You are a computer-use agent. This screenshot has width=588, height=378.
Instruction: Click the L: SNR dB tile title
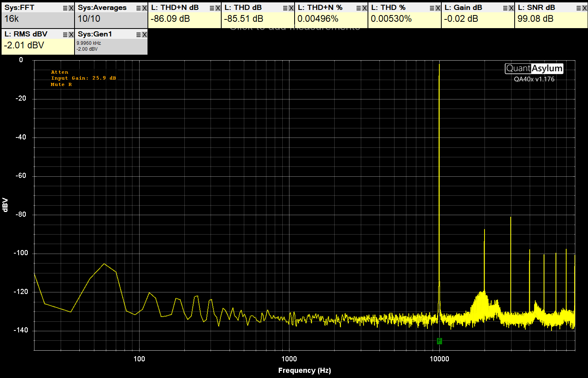536,8
